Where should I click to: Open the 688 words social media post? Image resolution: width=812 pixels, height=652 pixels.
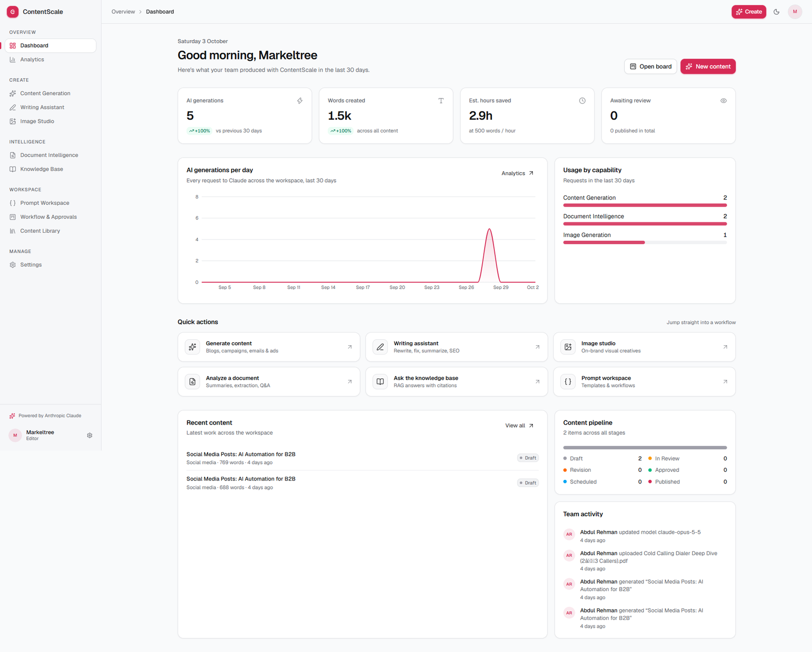[362, 483]
